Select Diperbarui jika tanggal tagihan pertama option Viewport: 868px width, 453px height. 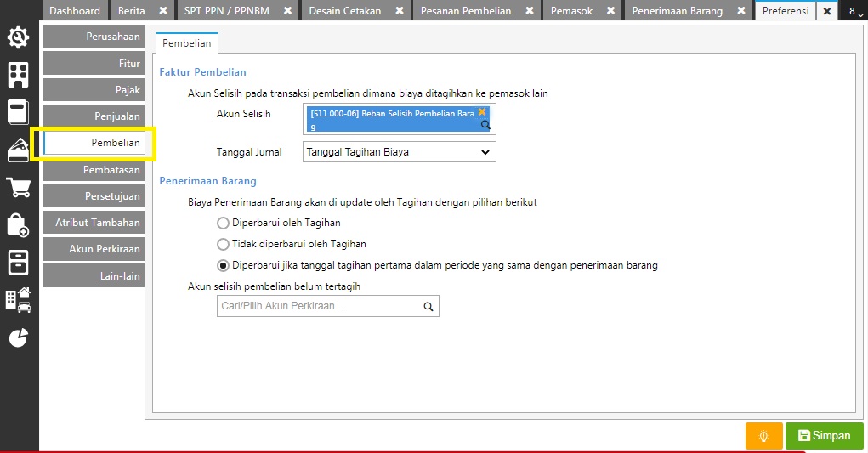point(223,265)
